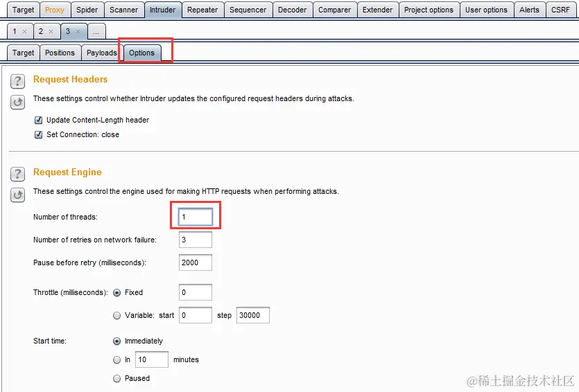This screenshot has width=579, height=392.
Task: Open the Sequencer tab
Action: tap(248, 10)
